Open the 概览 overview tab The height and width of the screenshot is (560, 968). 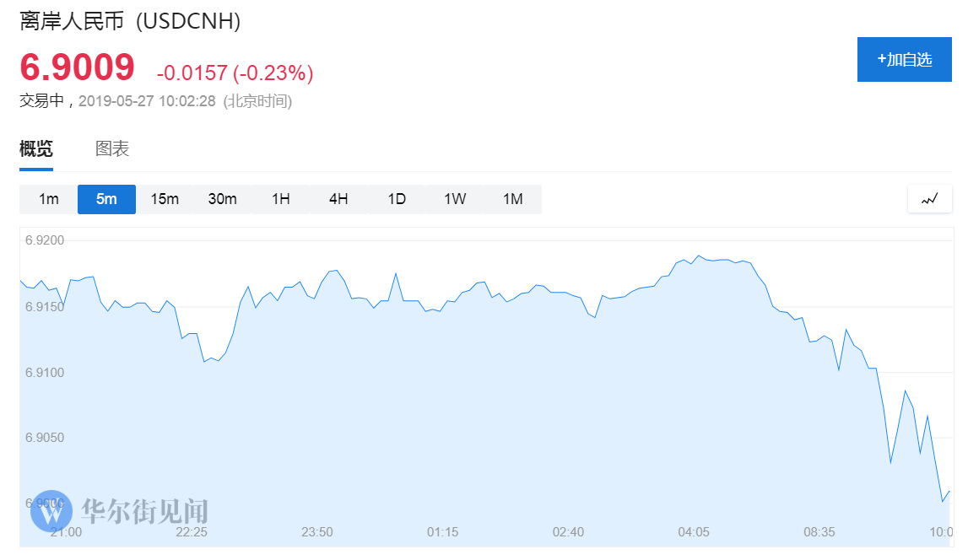36,149
